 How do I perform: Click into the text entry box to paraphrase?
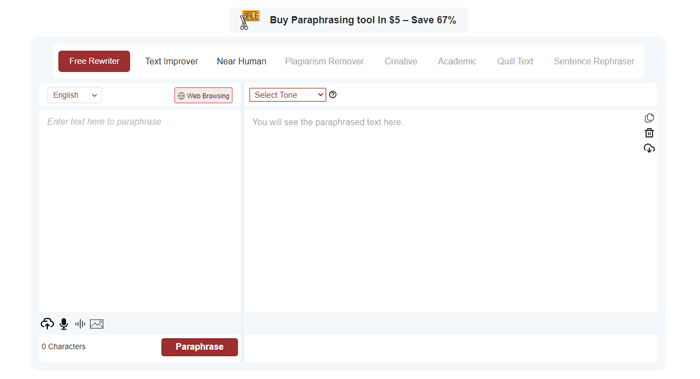pyautogui.click(x=140, y=211)
